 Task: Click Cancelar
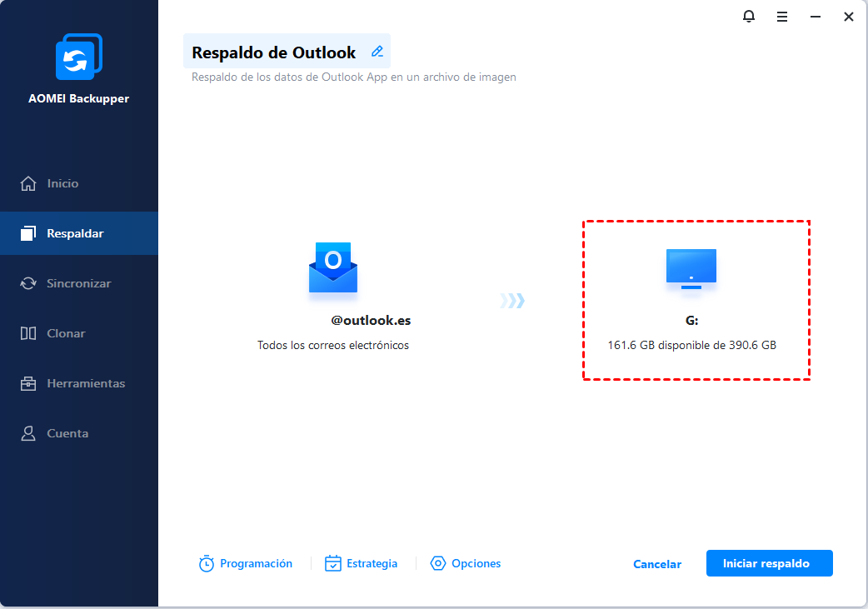[657, 564]
